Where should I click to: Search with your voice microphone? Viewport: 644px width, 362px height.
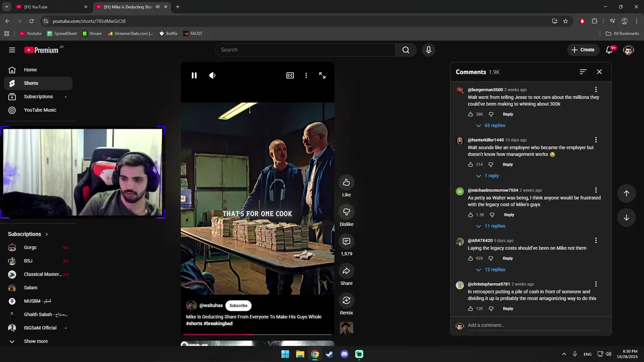coord(429,50)
